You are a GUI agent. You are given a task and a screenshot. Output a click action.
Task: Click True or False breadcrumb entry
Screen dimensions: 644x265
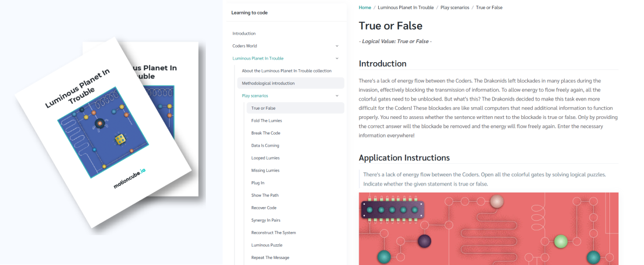coord(489,8)
